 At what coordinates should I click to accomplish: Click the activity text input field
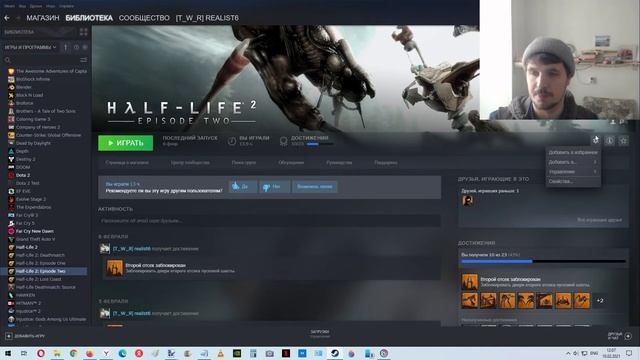coord(269,220)
